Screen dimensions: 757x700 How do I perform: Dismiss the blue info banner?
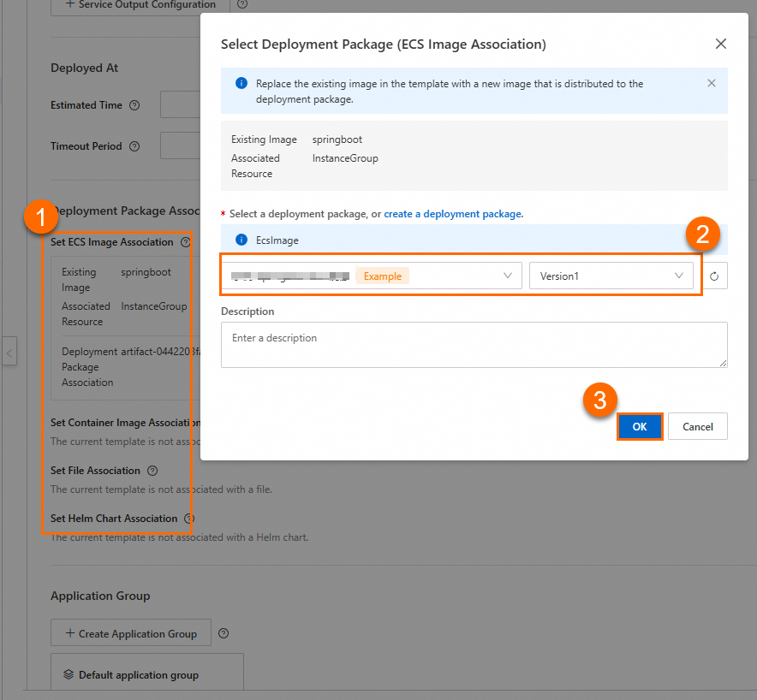[x=711, y=84]
